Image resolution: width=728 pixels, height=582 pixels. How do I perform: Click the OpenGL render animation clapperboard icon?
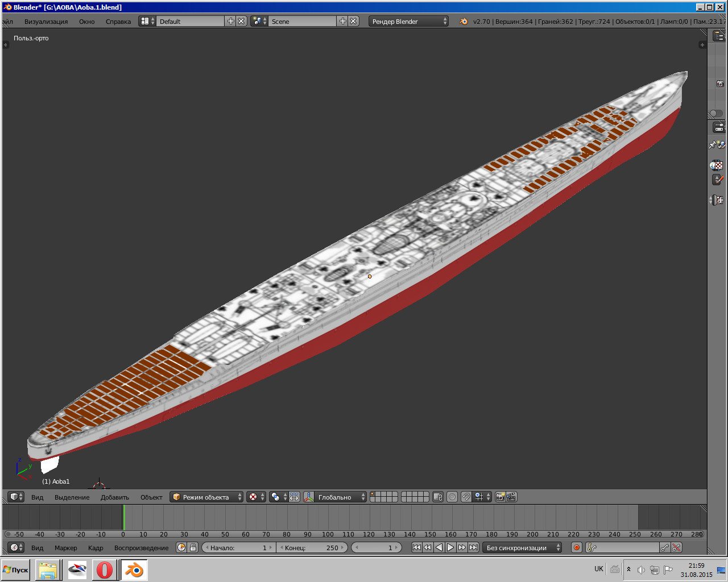click(x=511, y=497)
